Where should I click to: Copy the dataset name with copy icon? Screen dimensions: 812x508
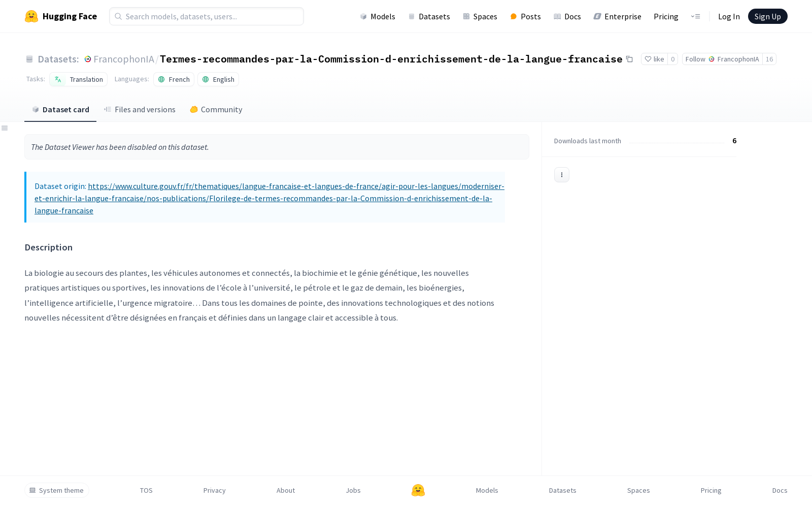[x=629, y=59]
